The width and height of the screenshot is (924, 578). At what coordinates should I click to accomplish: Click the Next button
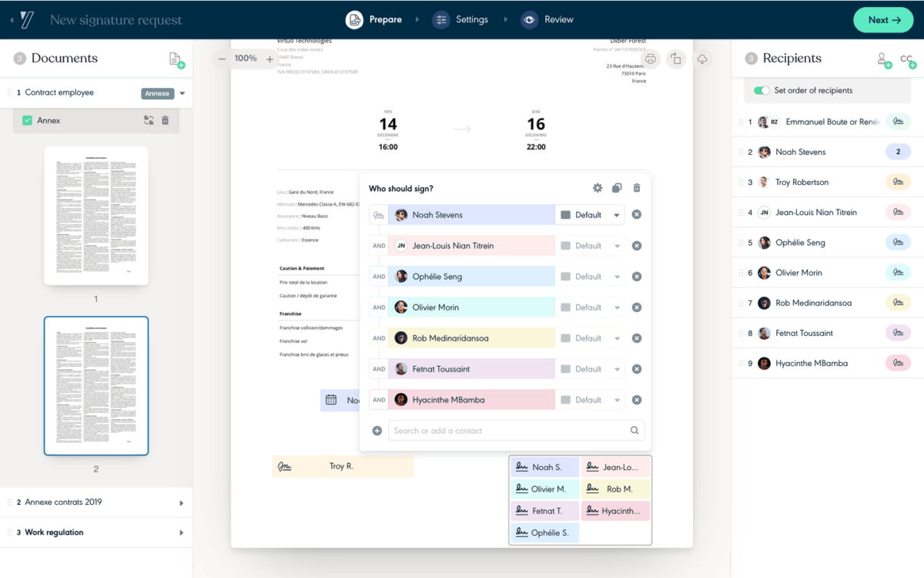[883, 20]
